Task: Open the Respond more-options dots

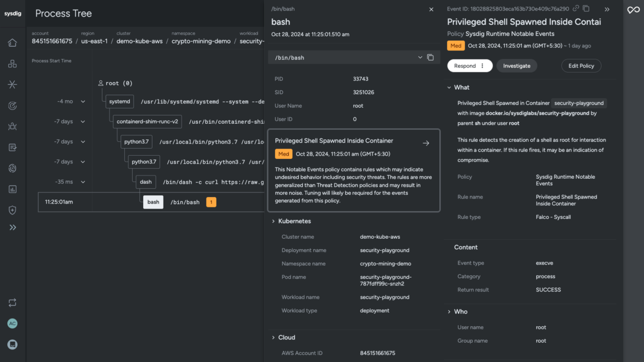Action: 483,65
